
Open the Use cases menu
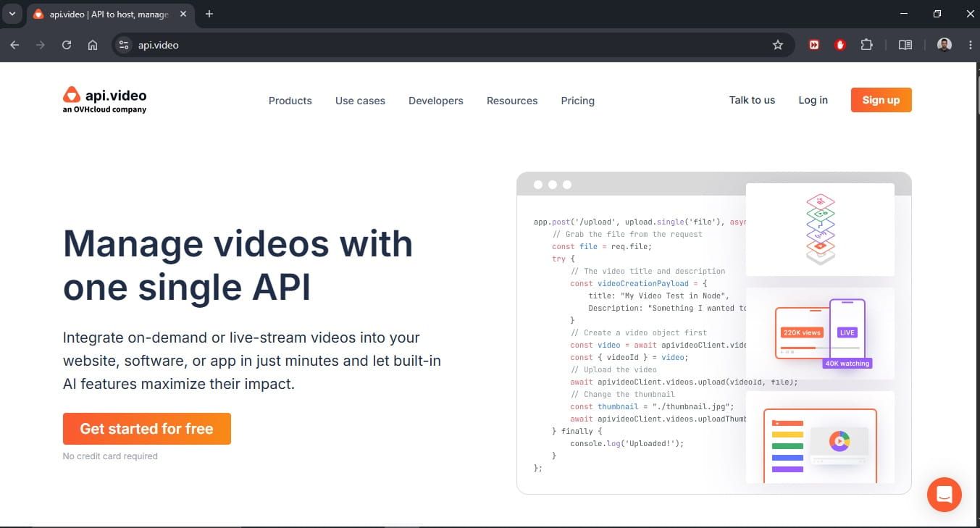click(x=360, y=101)
